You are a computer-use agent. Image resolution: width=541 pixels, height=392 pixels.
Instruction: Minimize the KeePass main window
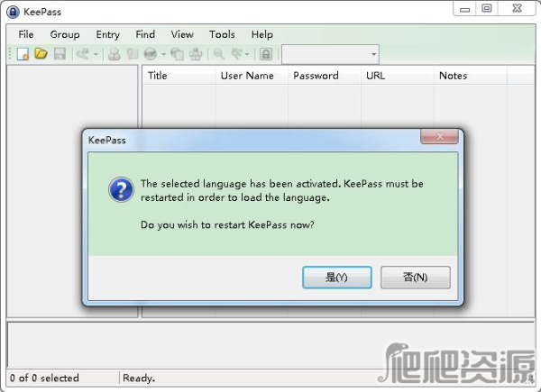pyautogui.click(x=464, y=9)
